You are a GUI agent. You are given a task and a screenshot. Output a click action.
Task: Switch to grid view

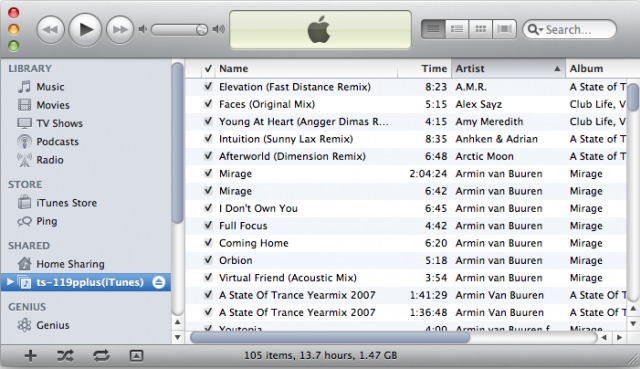tap(480, 29)
